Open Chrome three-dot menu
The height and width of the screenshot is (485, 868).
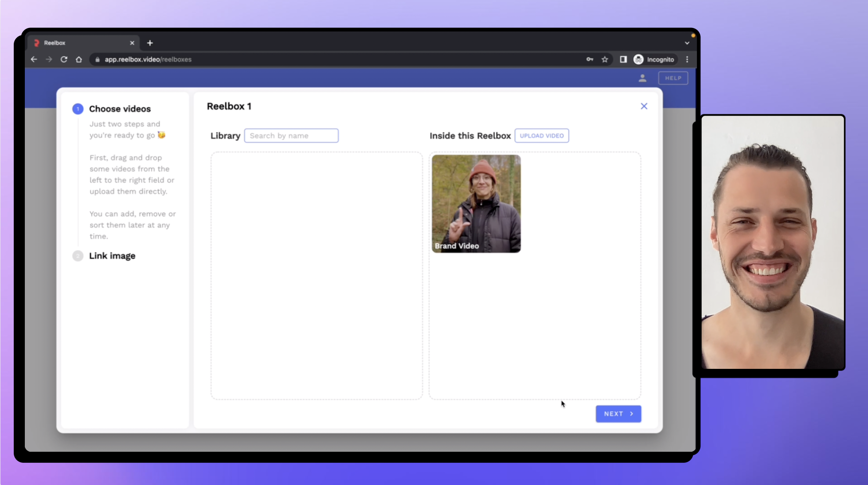(687, 59)
